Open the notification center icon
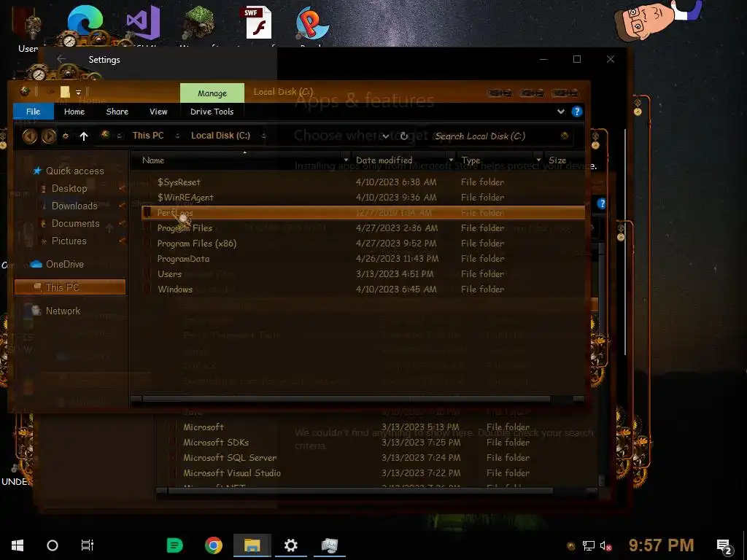 (x=724, y=547)
